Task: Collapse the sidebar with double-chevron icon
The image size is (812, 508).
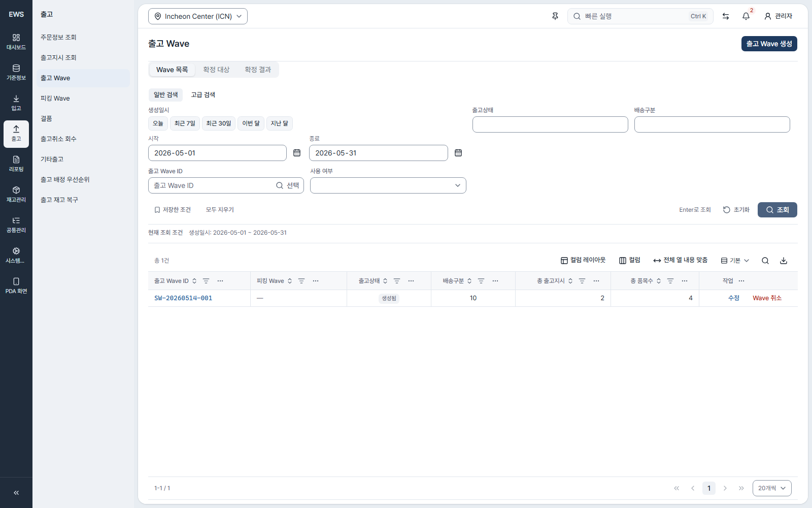Action: point(16,493)
